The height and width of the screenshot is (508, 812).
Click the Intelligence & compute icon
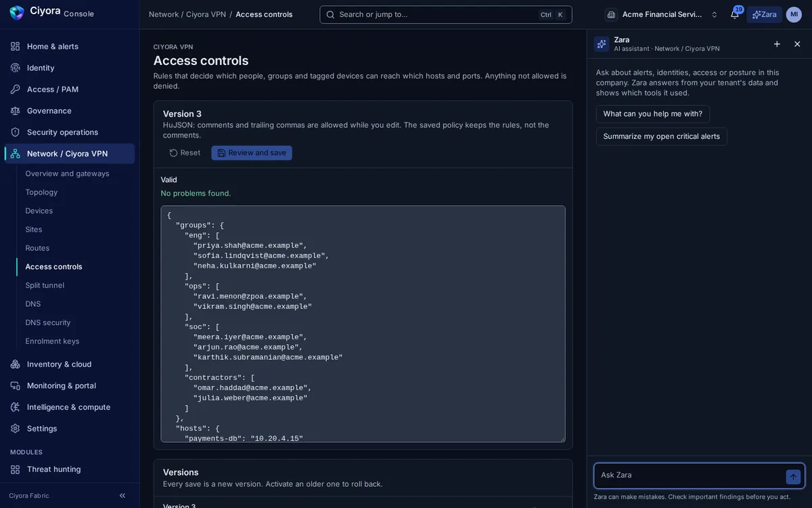15,407
